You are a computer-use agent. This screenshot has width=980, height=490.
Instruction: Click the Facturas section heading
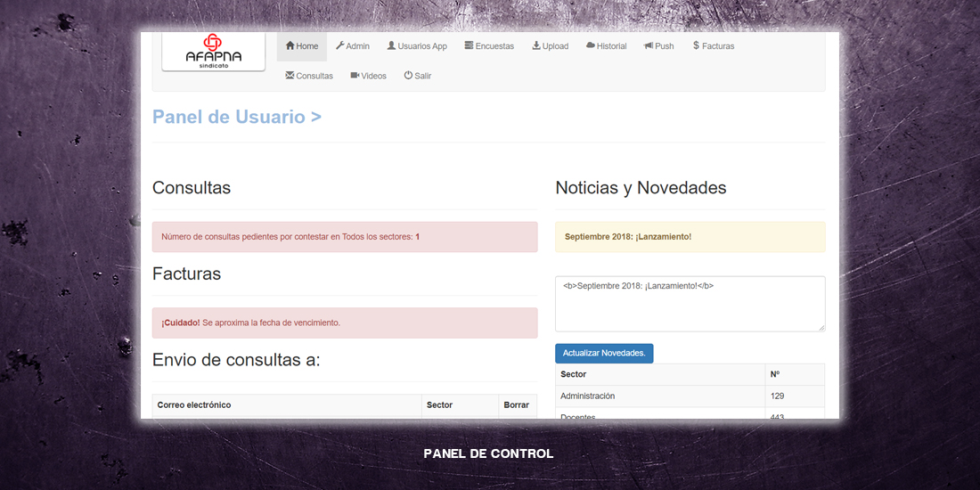coord(186,274)
